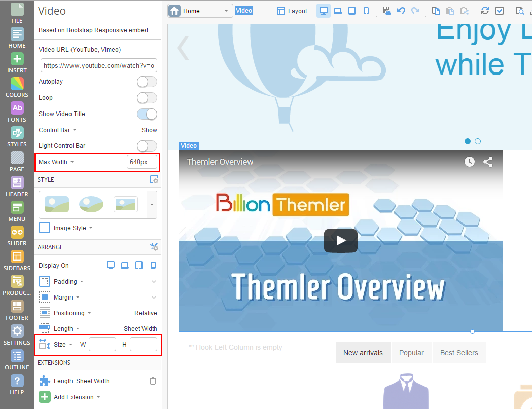Open the PAGE settings panel

[17, 162]
